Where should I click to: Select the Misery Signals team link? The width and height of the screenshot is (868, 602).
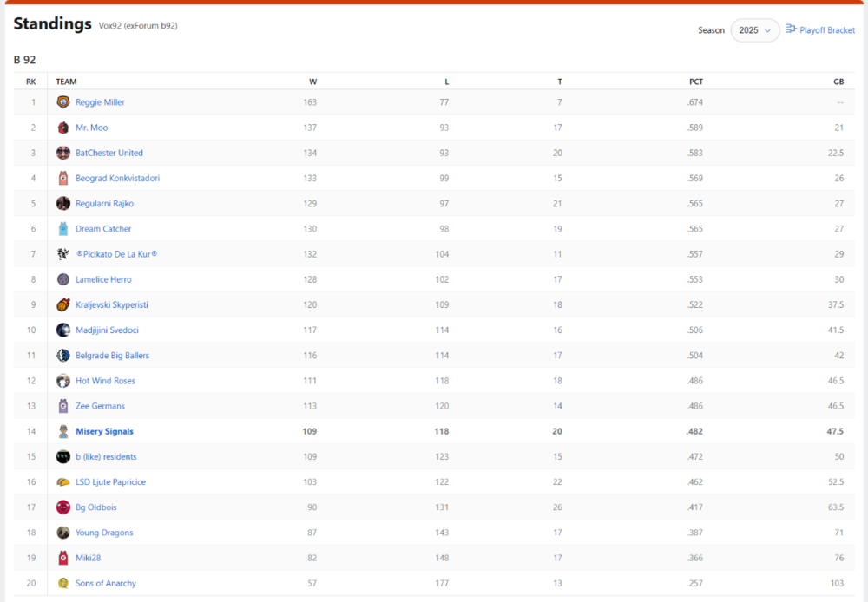click(104, 432)
